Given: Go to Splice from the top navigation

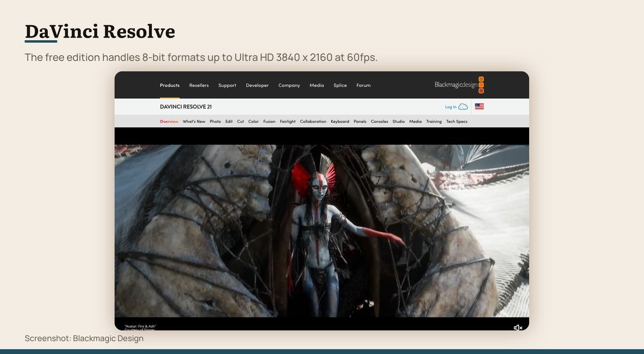Looking at the screenshot, I should [340, 85].
